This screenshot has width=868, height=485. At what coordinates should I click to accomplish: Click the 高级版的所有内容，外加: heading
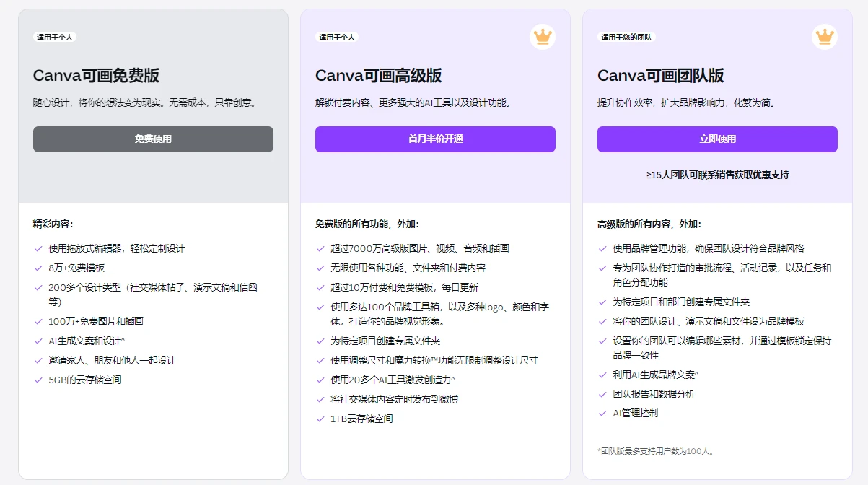tap(649, 224)
